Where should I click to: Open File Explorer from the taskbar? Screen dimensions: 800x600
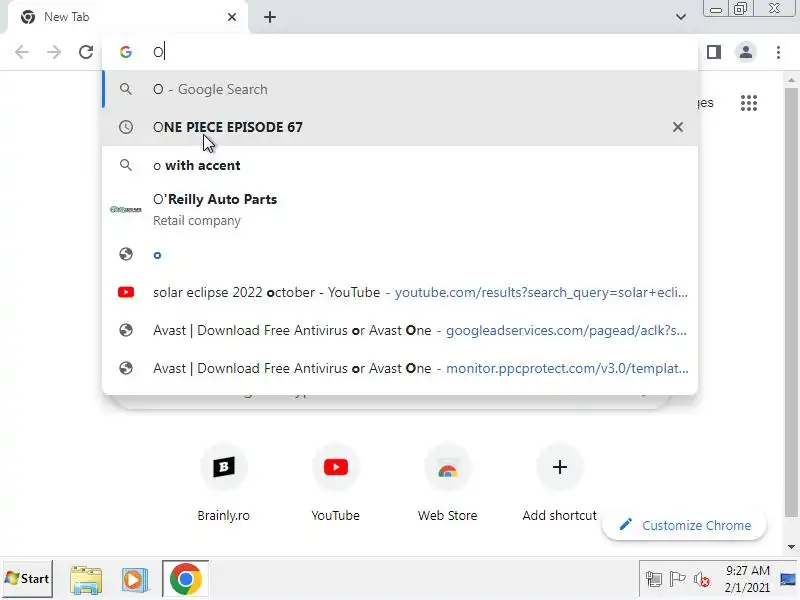(86, 579)
